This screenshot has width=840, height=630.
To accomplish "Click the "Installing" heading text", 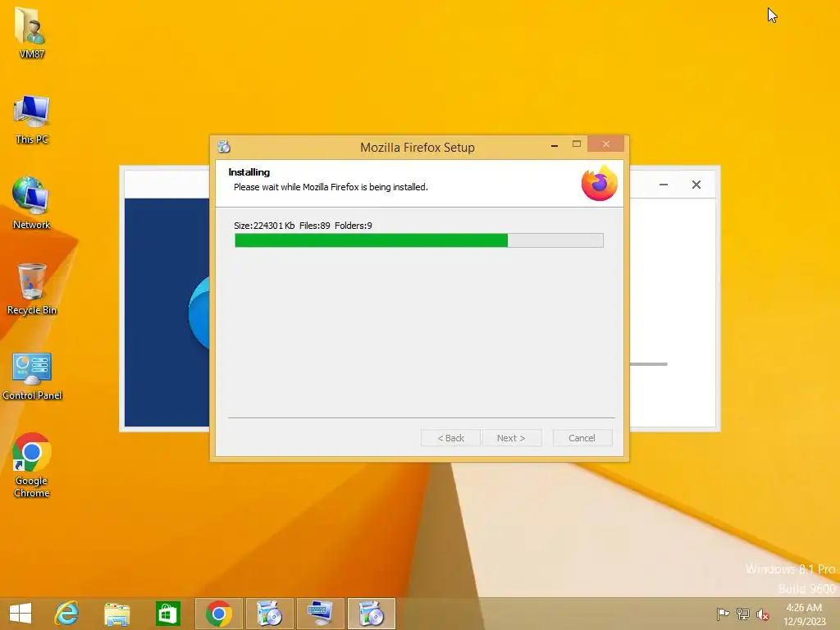I will [x=249, y=172].
